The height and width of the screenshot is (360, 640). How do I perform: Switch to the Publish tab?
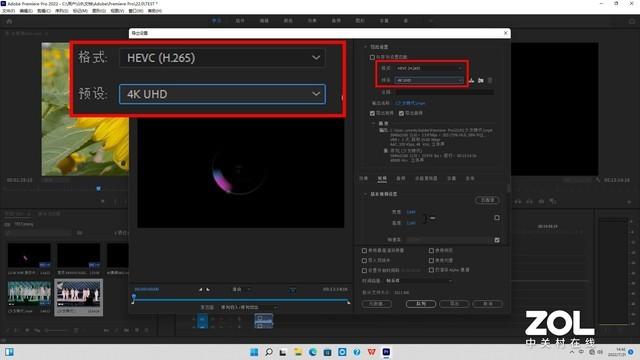point(470,178)
